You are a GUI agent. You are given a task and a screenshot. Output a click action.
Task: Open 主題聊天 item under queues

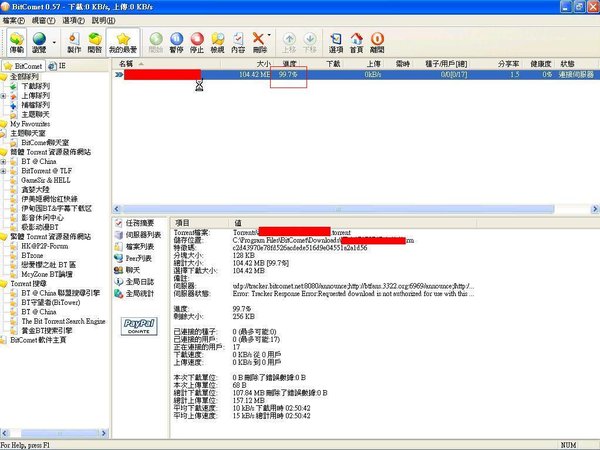(36, 114)
